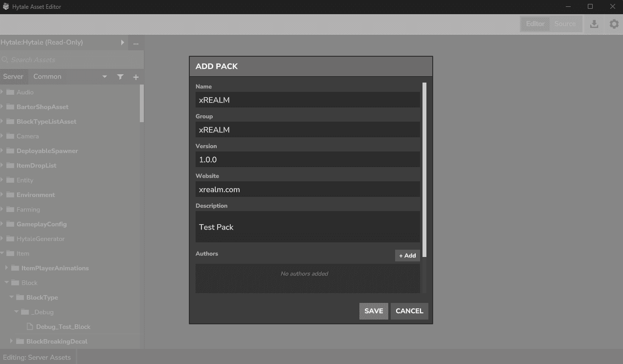Open the ellipsis menu next to Hytale:Hytale
The image size is (623, 364).
135,43
